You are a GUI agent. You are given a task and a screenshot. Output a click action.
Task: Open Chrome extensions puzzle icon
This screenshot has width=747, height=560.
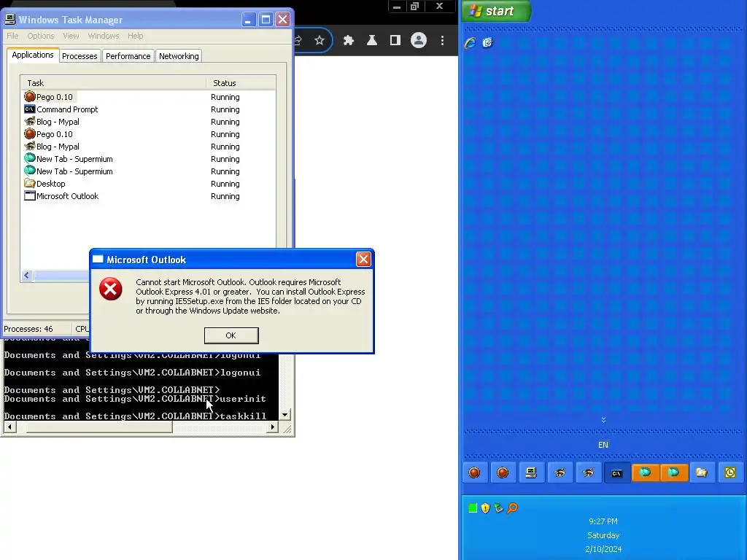[x=349, y=41]
